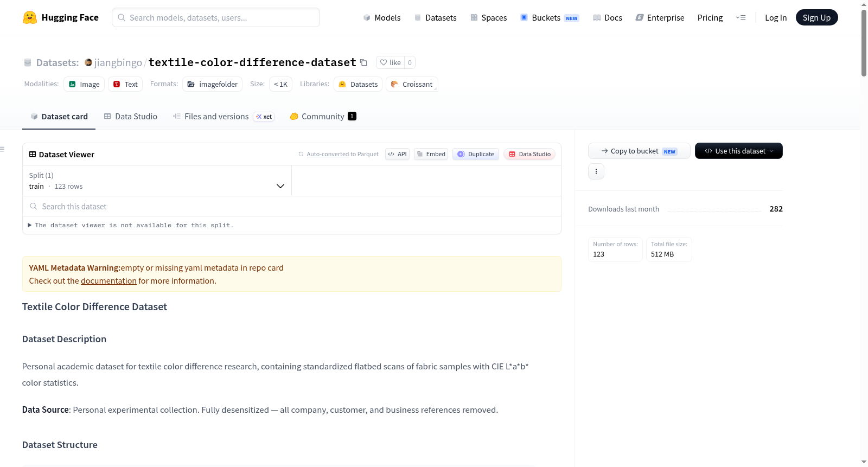Like this dataset

coord(390,62)
